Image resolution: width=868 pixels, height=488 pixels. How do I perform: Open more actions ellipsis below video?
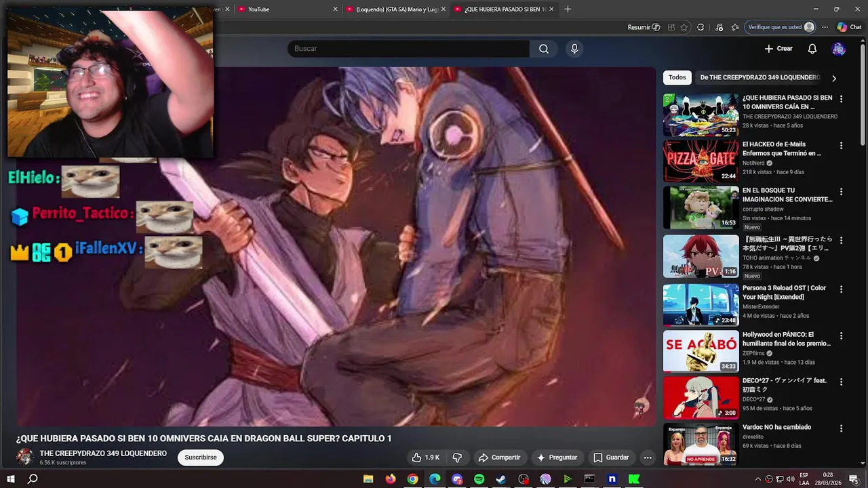coord(648,457)
